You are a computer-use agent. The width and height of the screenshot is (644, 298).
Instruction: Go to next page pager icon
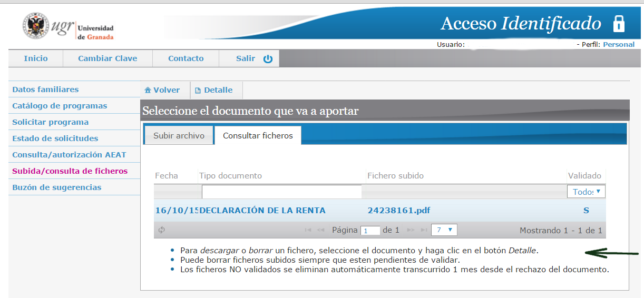pos(411,230)
